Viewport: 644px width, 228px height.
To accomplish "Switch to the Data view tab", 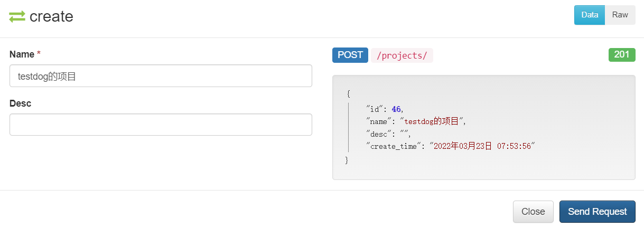I will 590,15.
